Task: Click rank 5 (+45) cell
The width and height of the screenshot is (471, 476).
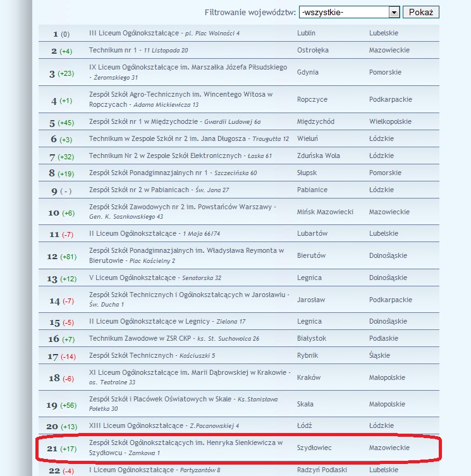Action: [x=62, y=123]
